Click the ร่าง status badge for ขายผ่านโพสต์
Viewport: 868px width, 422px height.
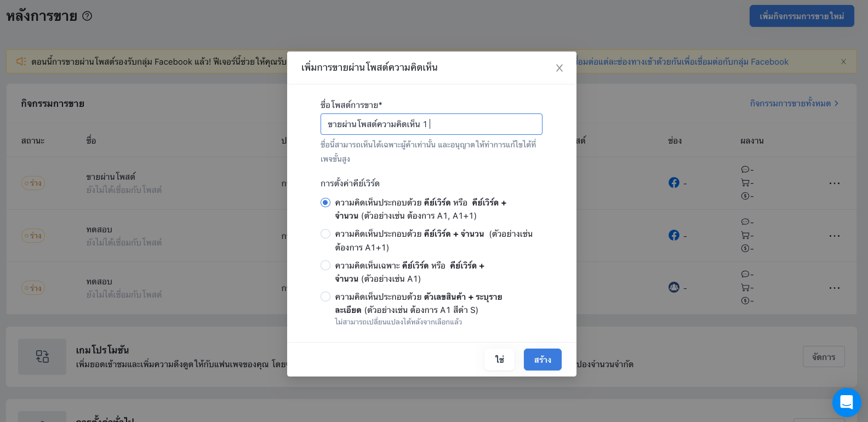(x=33, y=183)
